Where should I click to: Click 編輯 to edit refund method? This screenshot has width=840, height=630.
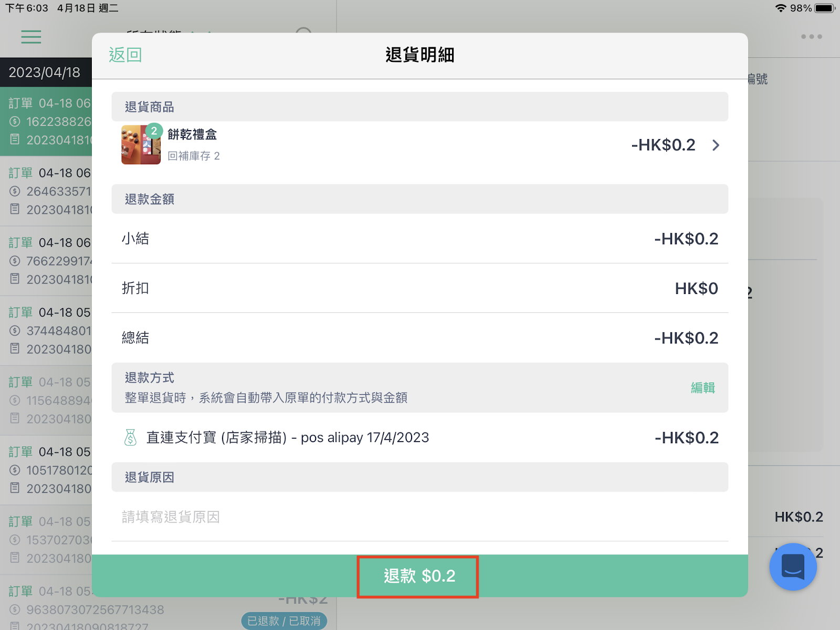[x=702, y=387]
